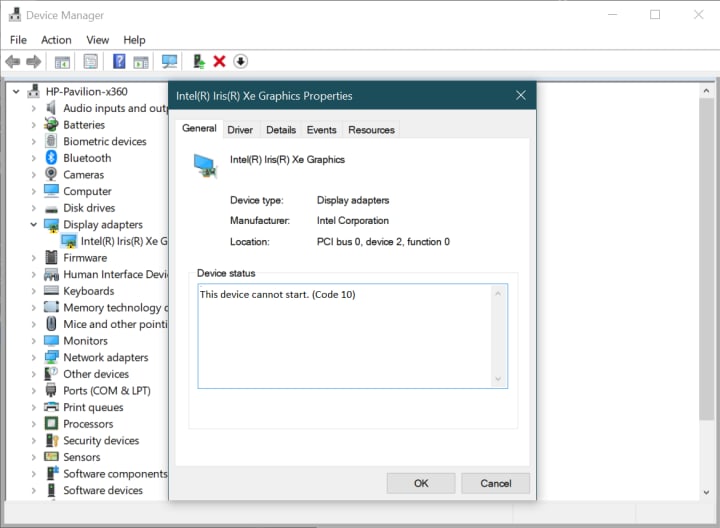Expand the Monitors category arrow
The width and height of the screenshot is (720, 528).
(x=34, y=341)
